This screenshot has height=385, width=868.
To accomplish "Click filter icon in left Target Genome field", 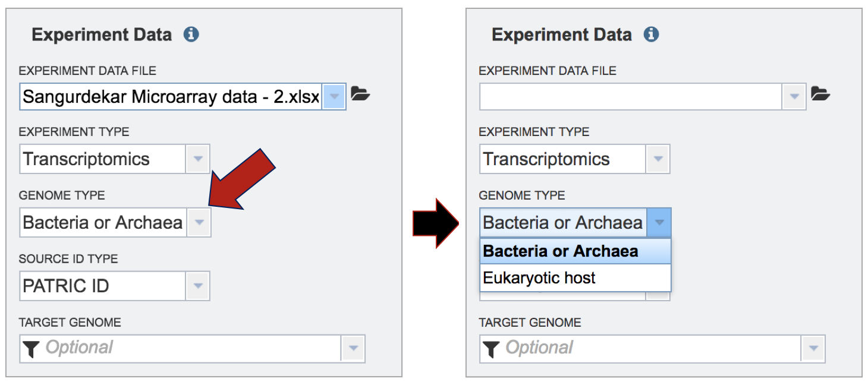I will pyautogui.click(x=31, y=349).
